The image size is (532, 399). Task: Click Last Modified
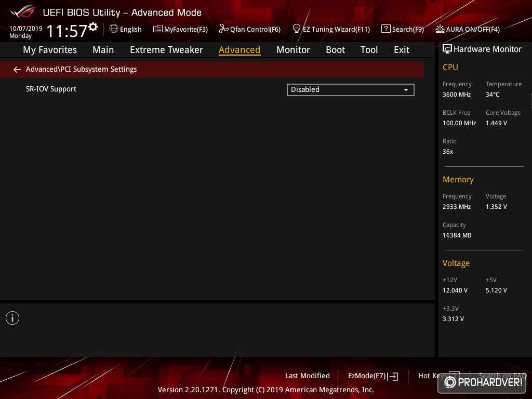tap(308, 376)
